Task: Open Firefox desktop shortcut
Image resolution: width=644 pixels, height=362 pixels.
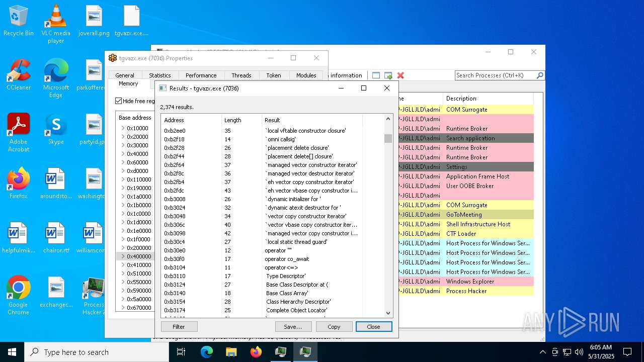Action: pos(19,183)
